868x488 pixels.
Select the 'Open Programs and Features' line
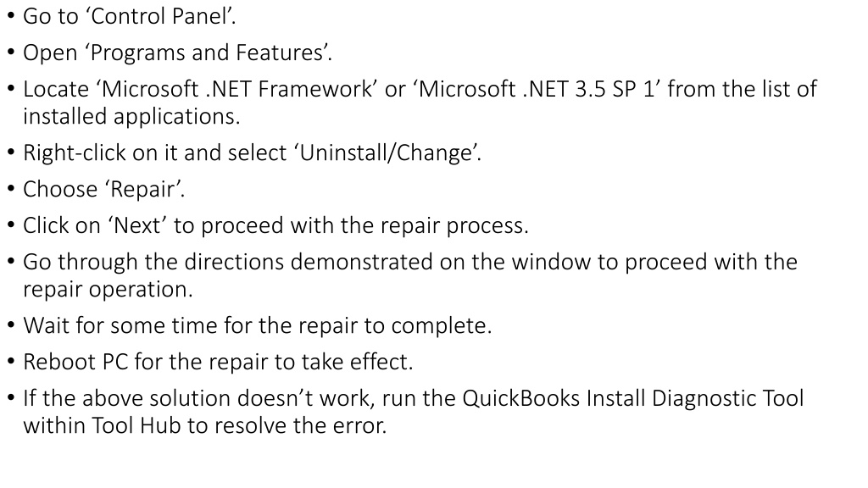click(x=177, y=53)
